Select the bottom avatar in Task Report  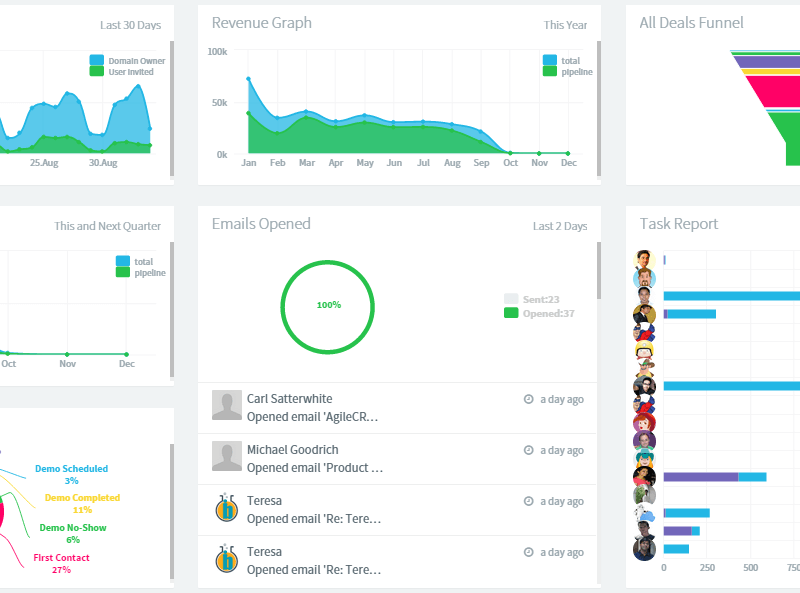point(645,549)
